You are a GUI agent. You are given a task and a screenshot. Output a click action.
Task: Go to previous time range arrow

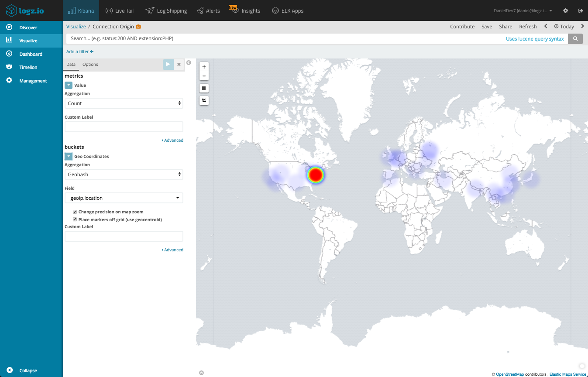546,26
